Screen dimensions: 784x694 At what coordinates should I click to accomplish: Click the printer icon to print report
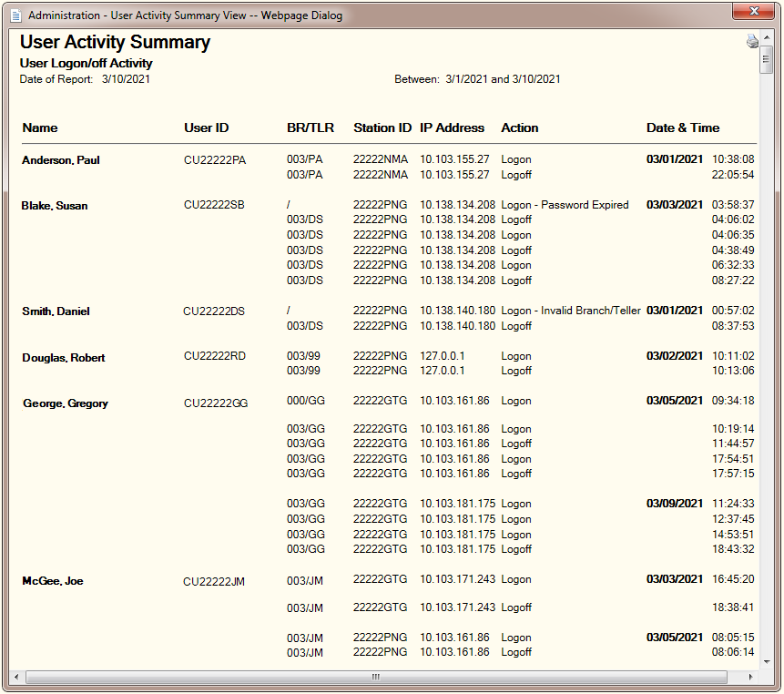pos(752,41)
